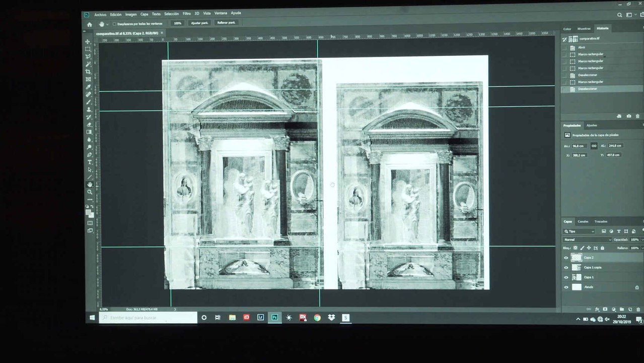Toggle link between width and height
The width and height of the screenshot is (644, 363).
point(594,146)
